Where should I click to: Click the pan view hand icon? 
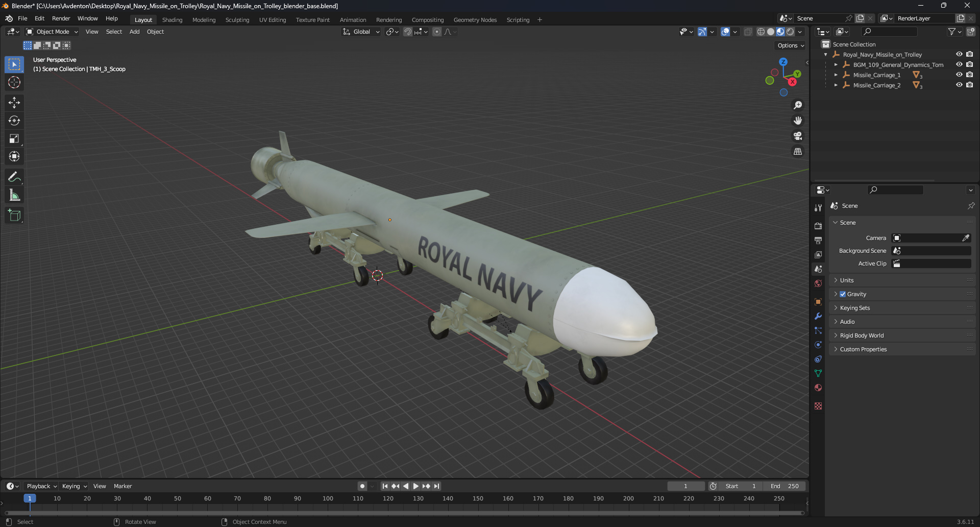pyautogui.click(x=798, y=121)
